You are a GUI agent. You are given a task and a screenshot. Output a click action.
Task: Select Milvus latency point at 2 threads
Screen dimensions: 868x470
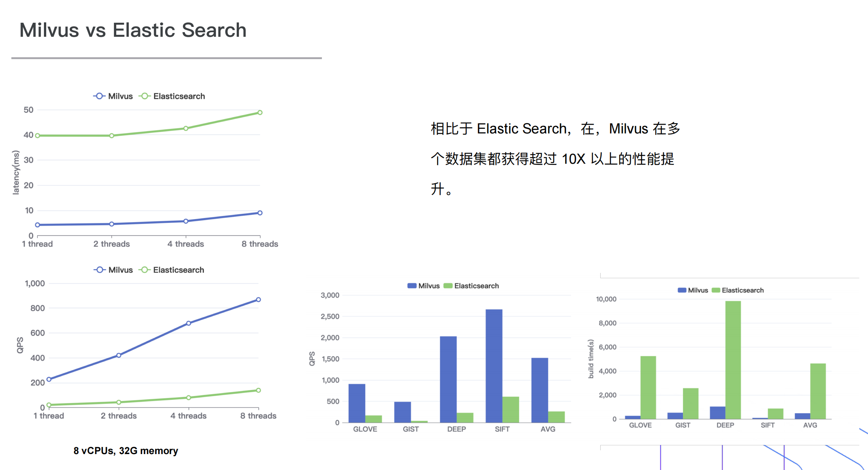111,224
